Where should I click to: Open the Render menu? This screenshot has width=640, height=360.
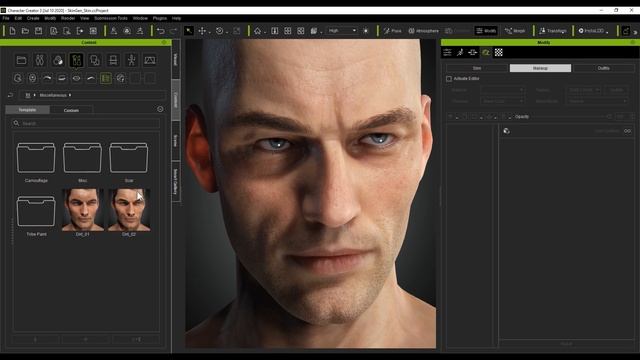[x=68, y=18]
